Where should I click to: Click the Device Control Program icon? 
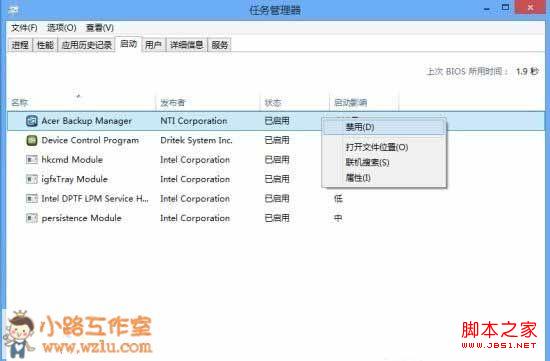tap(32, 140)
